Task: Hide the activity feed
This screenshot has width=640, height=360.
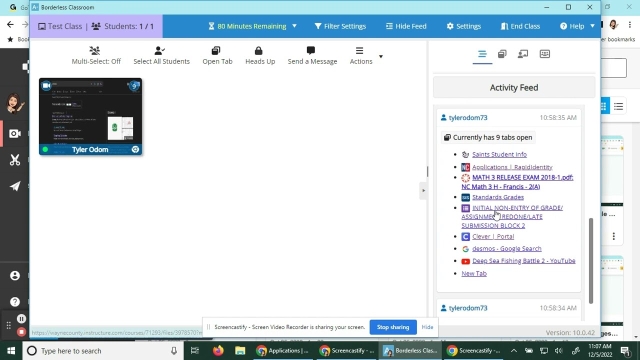Action: point(406,26)
